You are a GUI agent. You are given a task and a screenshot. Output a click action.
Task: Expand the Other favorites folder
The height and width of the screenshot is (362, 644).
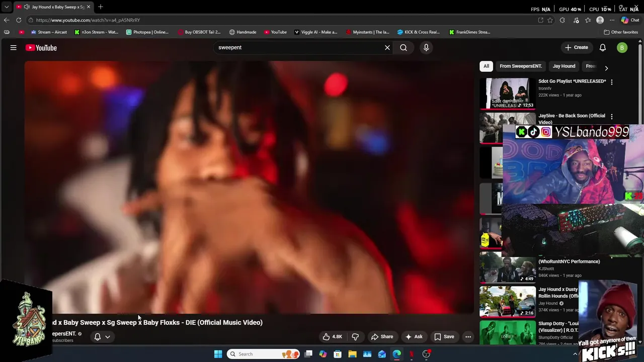pyautogui.click(x=621, y=32)
